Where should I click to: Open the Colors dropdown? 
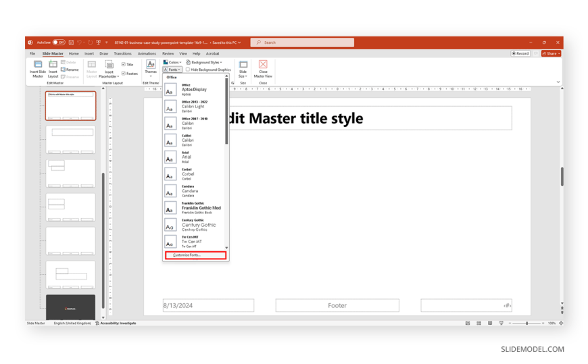[172, 62]
